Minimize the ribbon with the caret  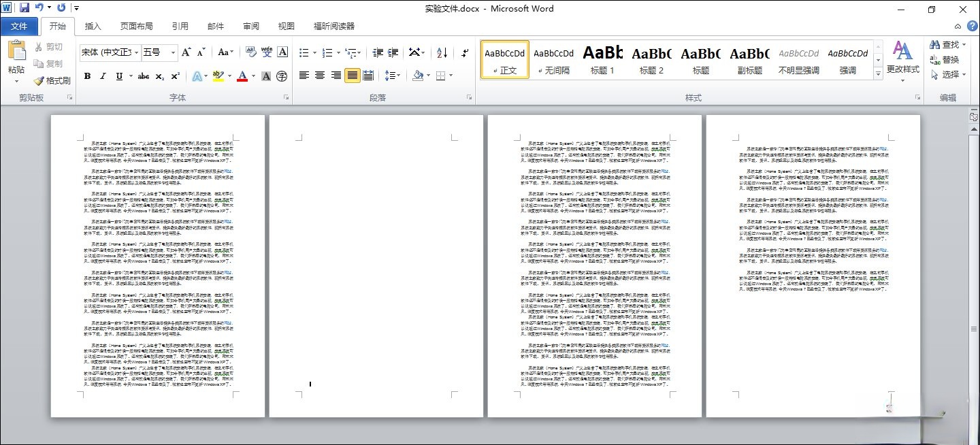tap(958, 26)
